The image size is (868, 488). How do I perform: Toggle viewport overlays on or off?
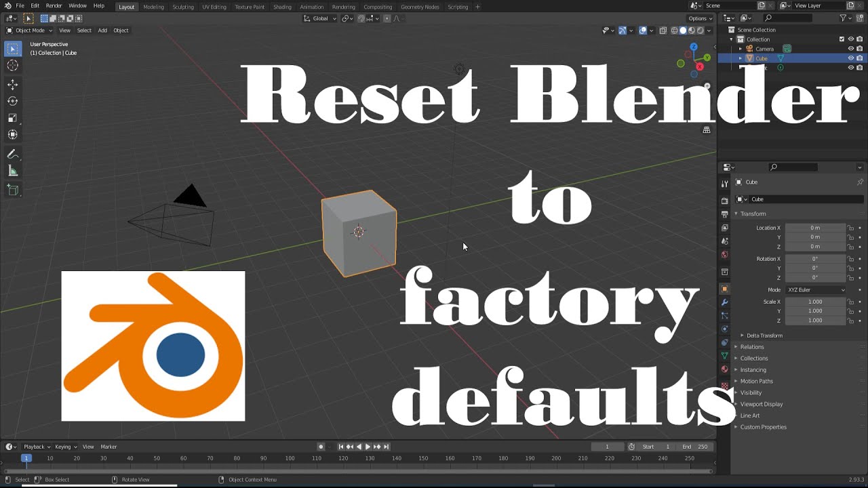[x=642, y=30]
